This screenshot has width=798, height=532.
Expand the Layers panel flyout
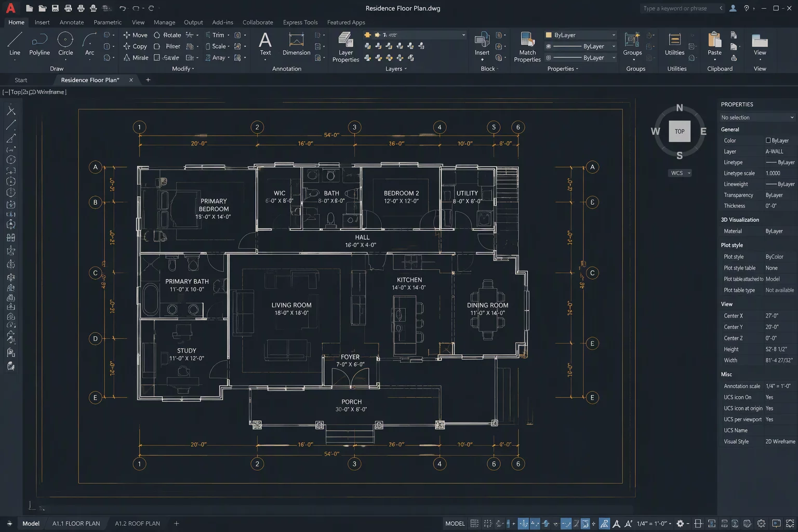[x=396, y=69]
